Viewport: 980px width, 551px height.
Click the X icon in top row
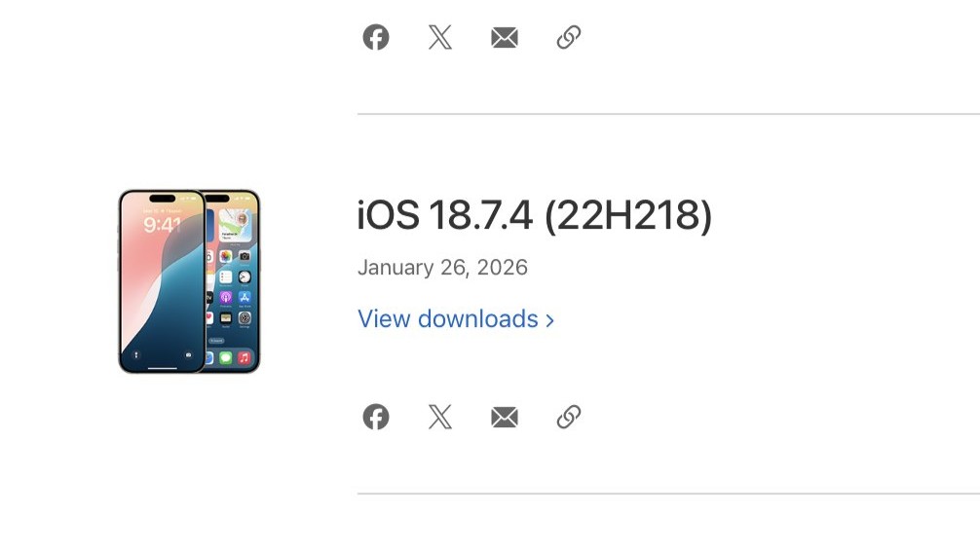(440, 37)
